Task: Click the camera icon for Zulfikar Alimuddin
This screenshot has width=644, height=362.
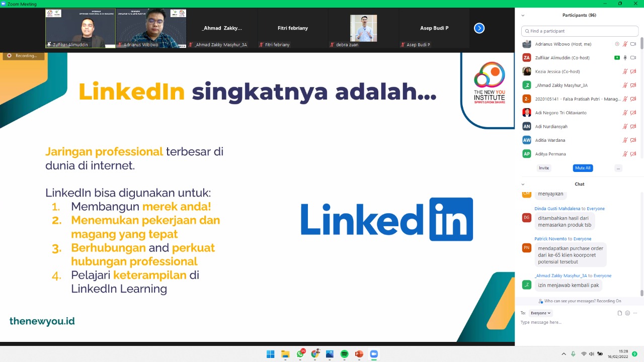Action: (633, 58)
